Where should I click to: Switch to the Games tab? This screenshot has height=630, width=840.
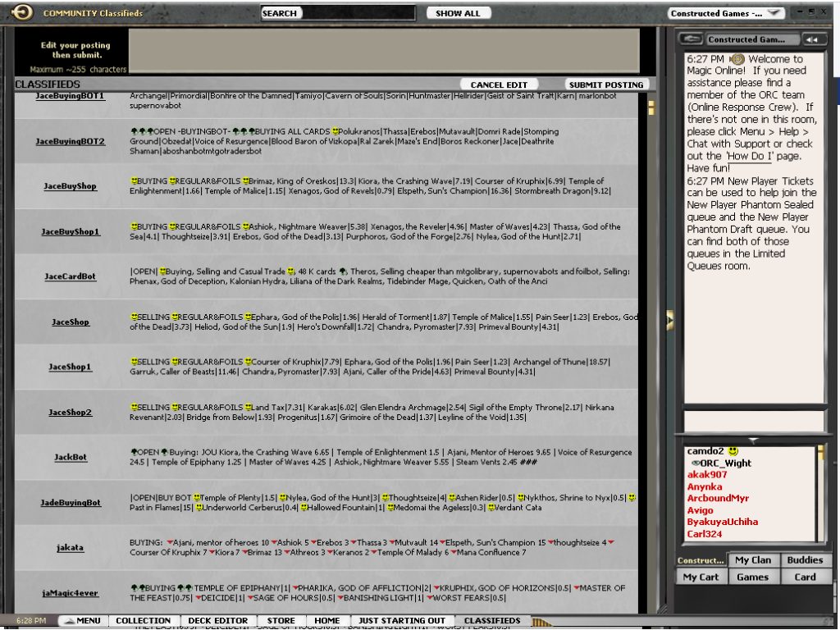[753, 577]
